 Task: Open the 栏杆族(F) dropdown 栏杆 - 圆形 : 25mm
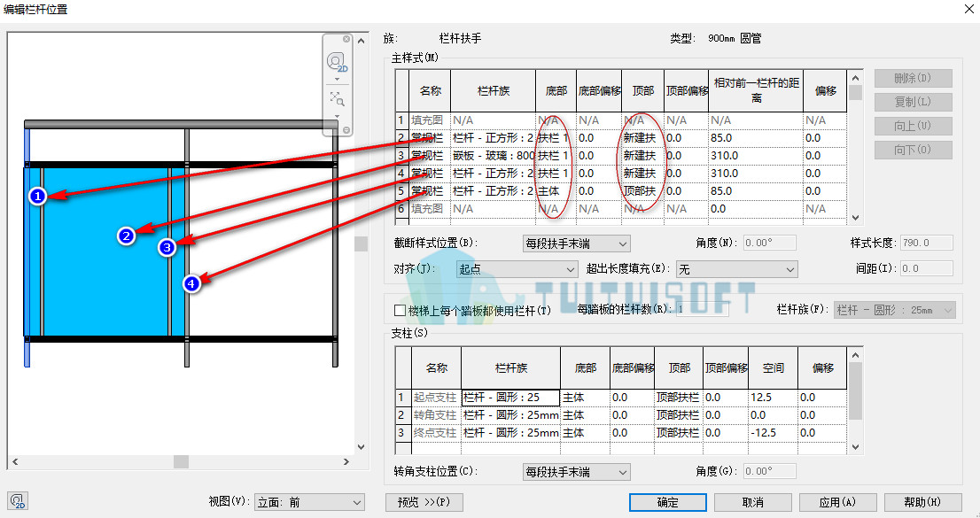point(894,310)
